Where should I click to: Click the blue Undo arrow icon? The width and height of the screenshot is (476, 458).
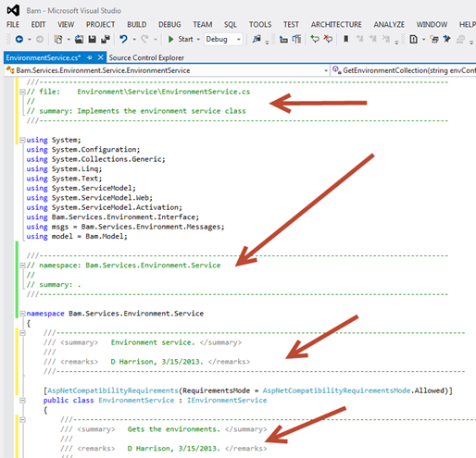pyautogui.click(x=123, y=39)
